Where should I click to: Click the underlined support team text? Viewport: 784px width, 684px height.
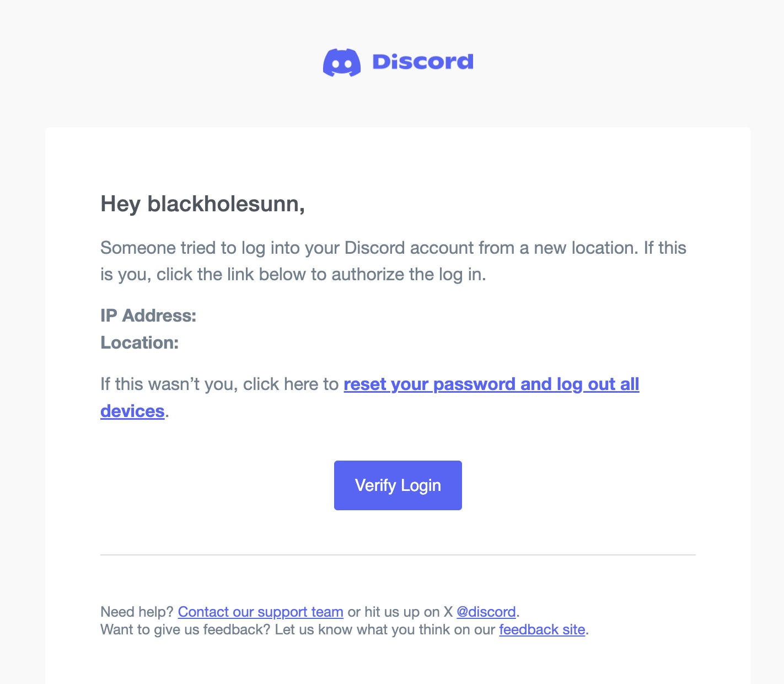[261, 612]
